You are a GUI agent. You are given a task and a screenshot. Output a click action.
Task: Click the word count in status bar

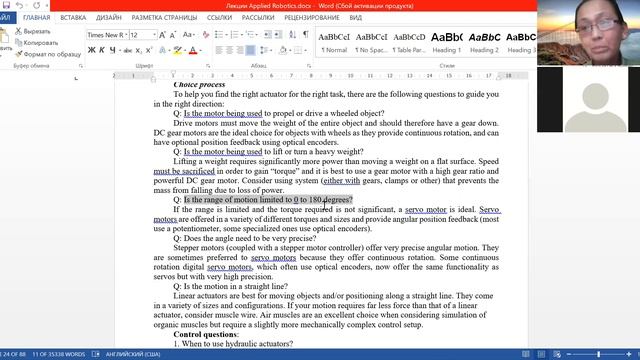[59, 354]
